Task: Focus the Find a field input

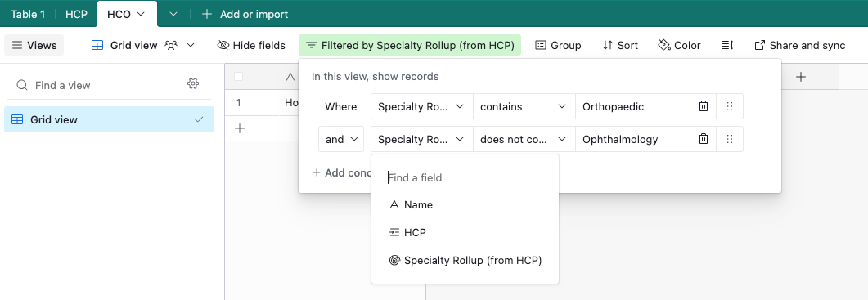Action: pyautogui.click(x=465, y=177)
